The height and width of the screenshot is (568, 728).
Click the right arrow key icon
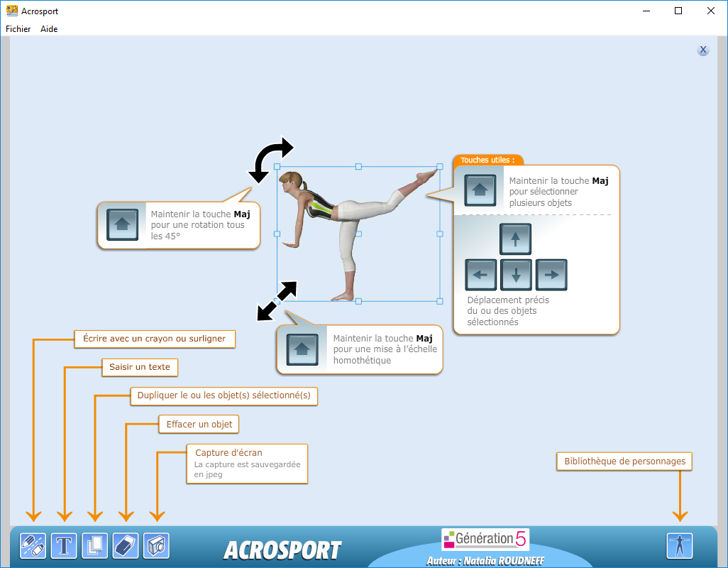(x=551, y=275)
